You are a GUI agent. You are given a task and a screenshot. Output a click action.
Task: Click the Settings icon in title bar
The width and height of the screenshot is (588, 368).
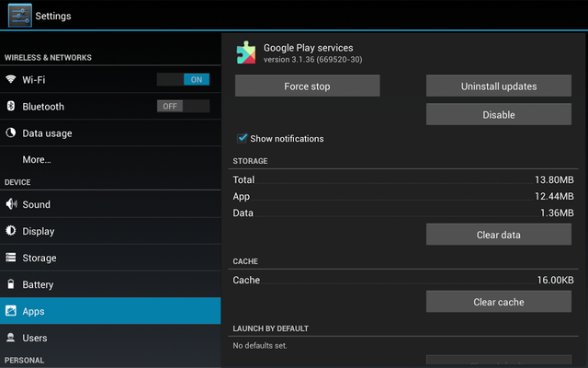click(x=19, y=16)
